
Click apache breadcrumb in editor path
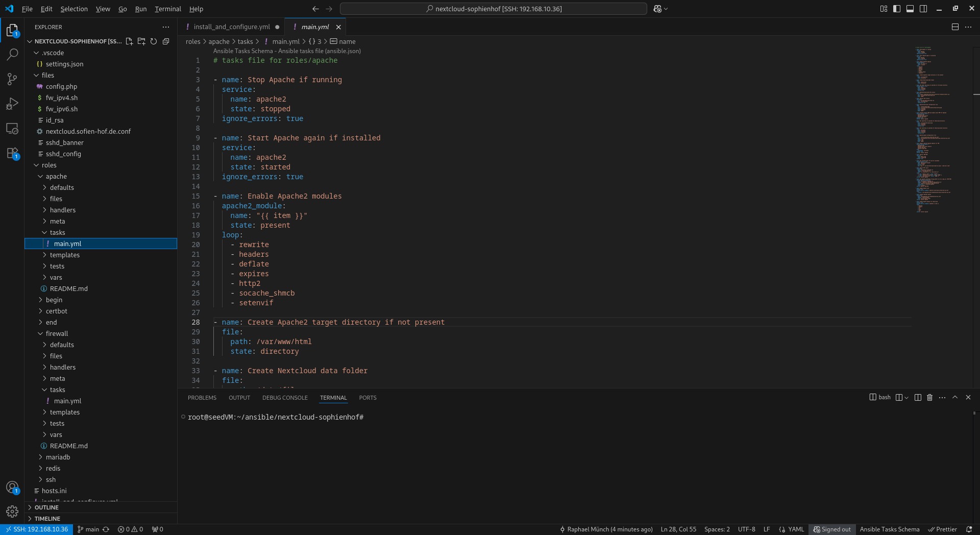click(x=219, y=41)
